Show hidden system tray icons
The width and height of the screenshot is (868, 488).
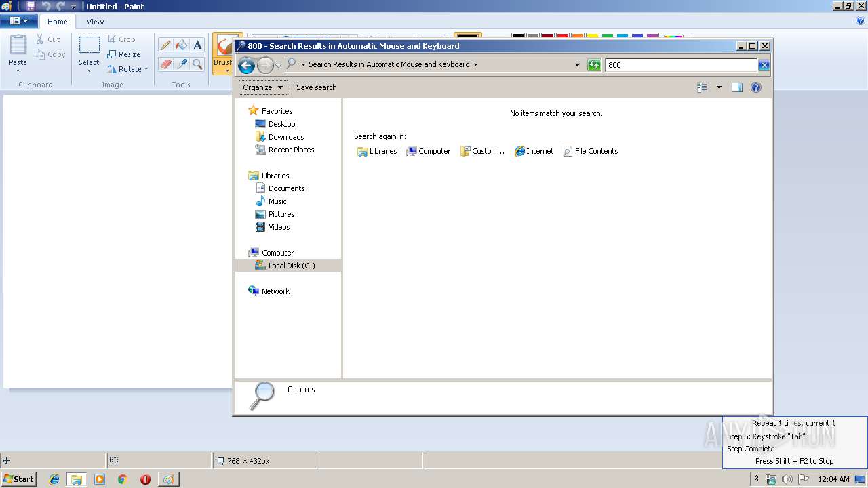point(756,479)
